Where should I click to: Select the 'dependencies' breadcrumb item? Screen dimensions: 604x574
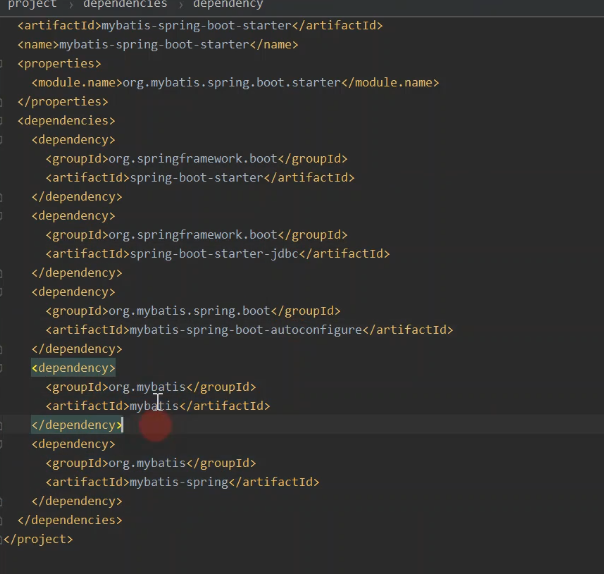[x=125, y=5]
